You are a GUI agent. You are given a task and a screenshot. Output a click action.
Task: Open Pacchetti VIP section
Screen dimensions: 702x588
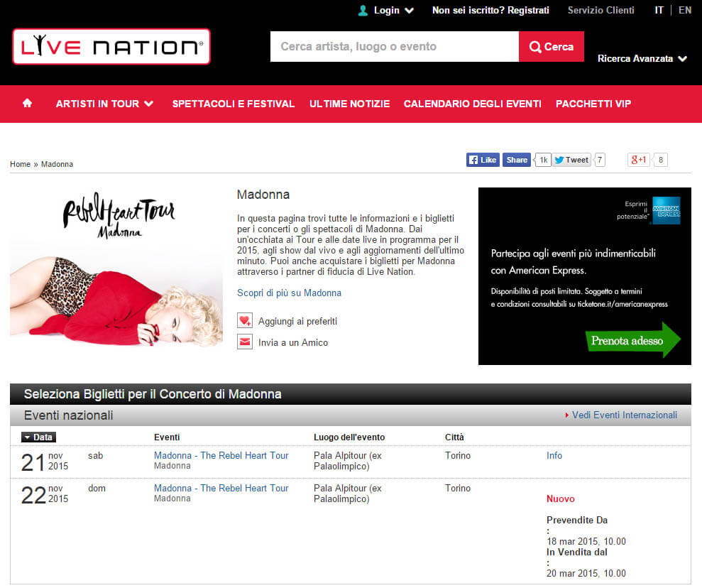coord(593,104)
